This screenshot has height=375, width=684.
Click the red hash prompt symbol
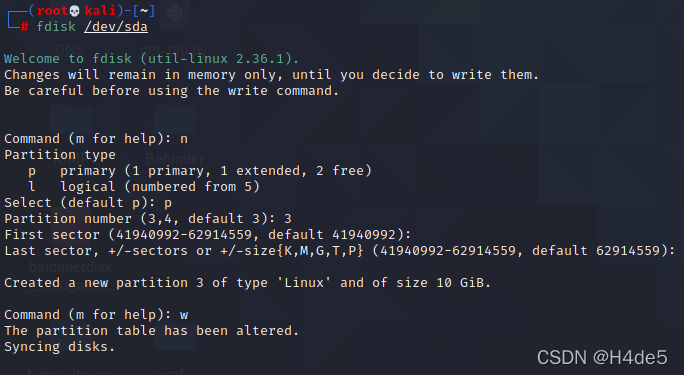[x=24, y=27]
